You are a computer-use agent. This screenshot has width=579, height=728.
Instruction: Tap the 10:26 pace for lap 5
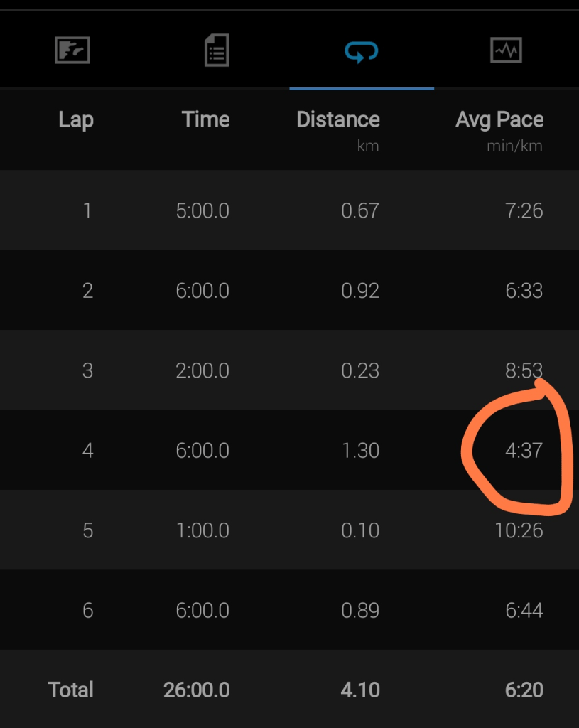pyautogui.click(x=519, y=530)
